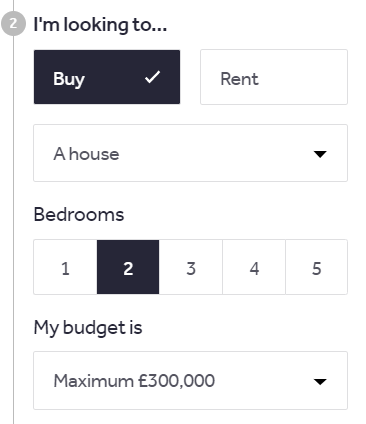Click the vertical step line below step 2
This screenshot has height=424, width=366.
tap(13, 230)
